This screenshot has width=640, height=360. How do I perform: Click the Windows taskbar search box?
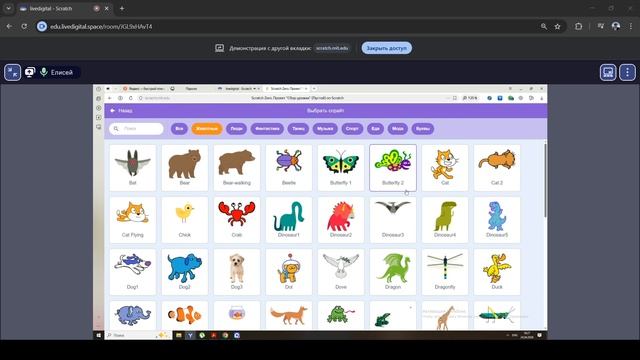[138, 335]
